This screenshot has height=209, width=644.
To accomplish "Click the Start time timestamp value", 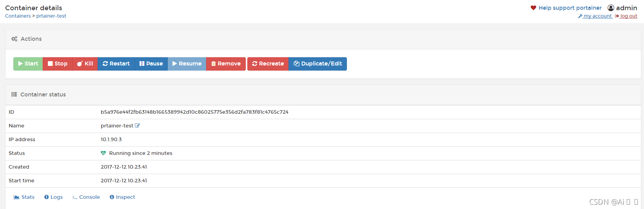I will point(124,181).
